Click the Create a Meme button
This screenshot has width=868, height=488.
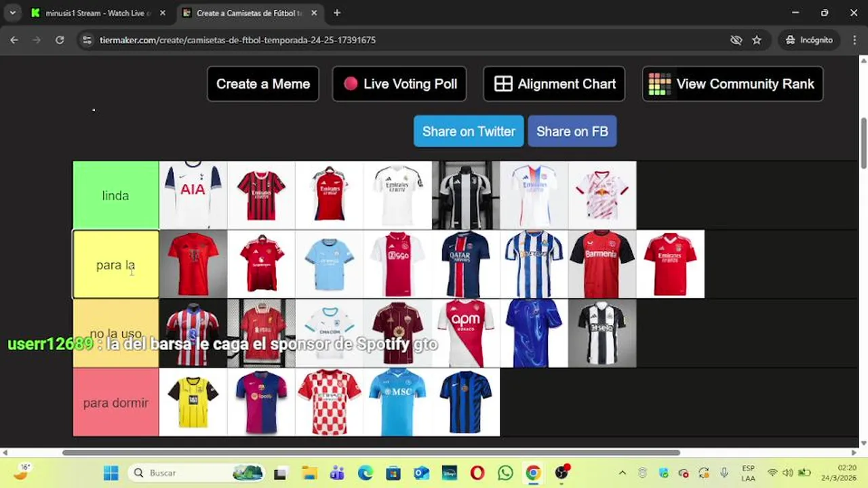click(263, 84)
